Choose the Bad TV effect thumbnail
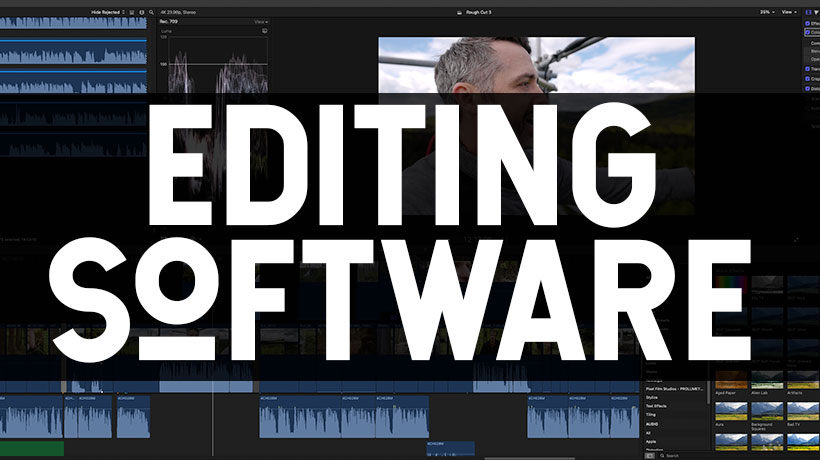The height and width of the screenshot is (460, 820). tap(803, 411)
